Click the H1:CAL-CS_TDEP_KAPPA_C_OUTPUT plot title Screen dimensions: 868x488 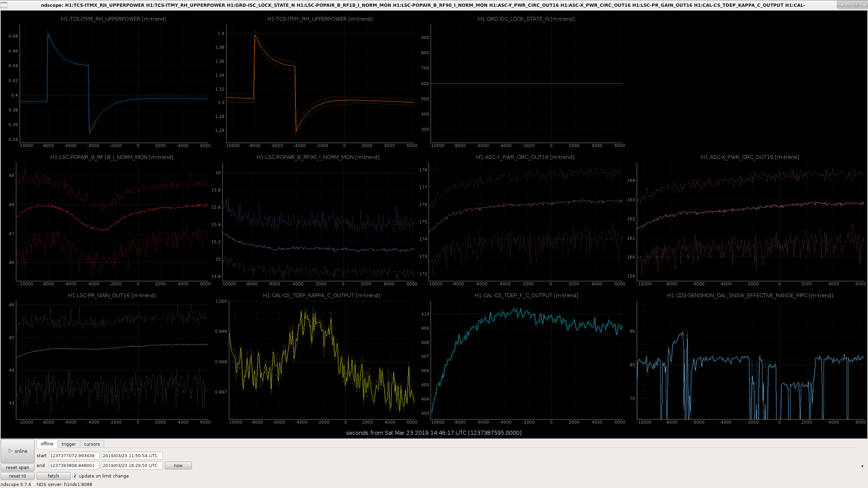point(321,296)
